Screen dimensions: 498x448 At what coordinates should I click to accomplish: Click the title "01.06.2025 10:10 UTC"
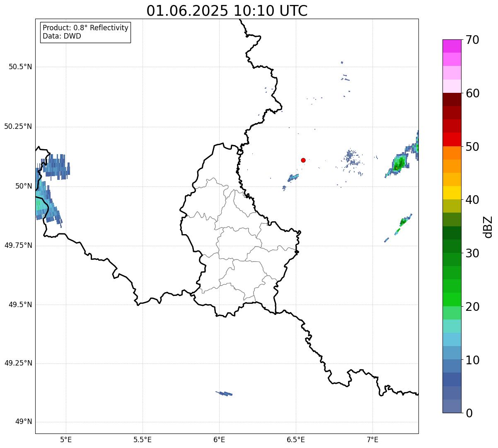pos(227,10)
